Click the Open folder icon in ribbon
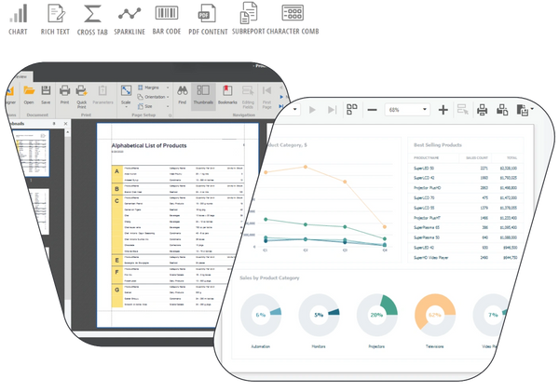 [x=29, y=90]
